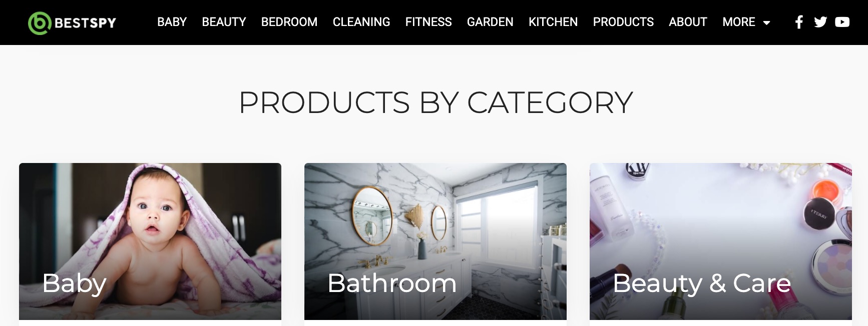868x326 pixels.
Task: Click GARDEN in the header
Action: coord(490,22)
